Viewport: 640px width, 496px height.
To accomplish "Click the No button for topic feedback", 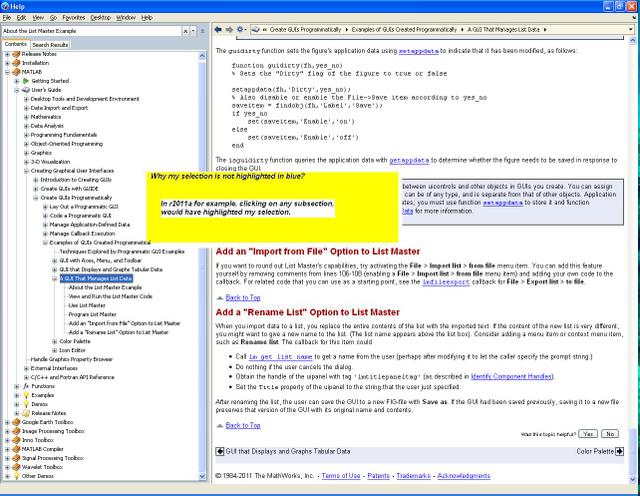I will pyautogui.click(x=609, y=433).
